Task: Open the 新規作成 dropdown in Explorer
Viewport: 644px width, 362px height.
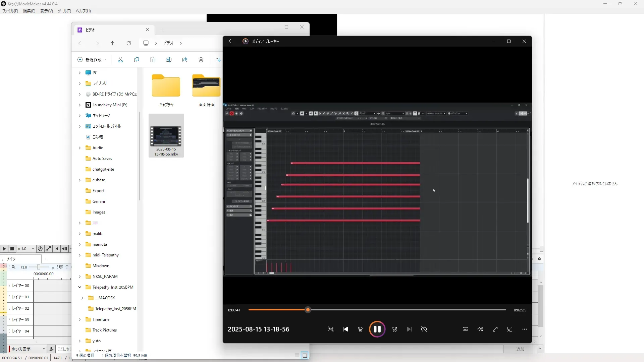Action: point(92,60)
